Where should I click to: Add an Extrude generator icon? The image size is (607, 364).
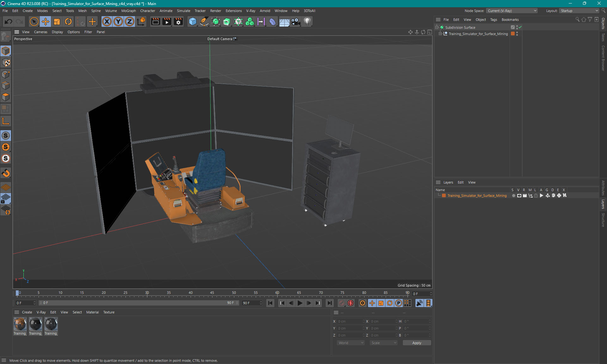[x=227, y=21]
